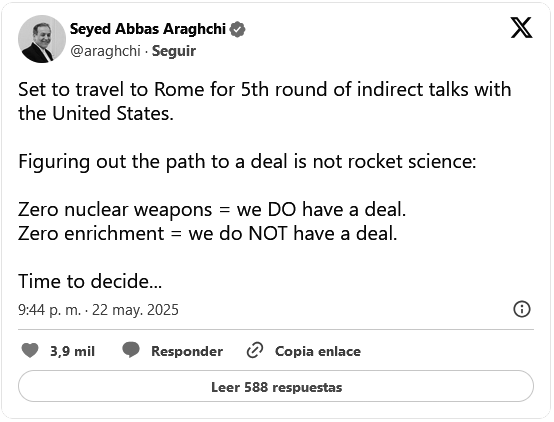Open the tweet info circle icon
The image size is (554, 422).
coord(521,309)
